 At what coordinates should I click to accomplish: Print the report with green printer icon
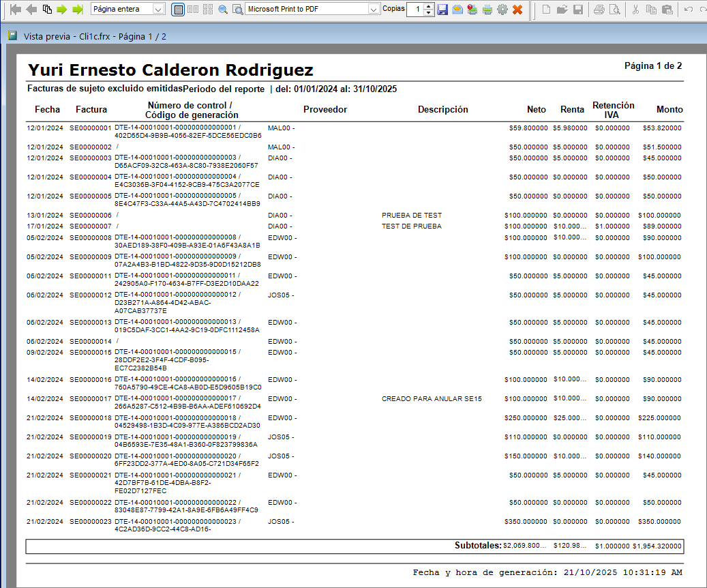point(487,9)
